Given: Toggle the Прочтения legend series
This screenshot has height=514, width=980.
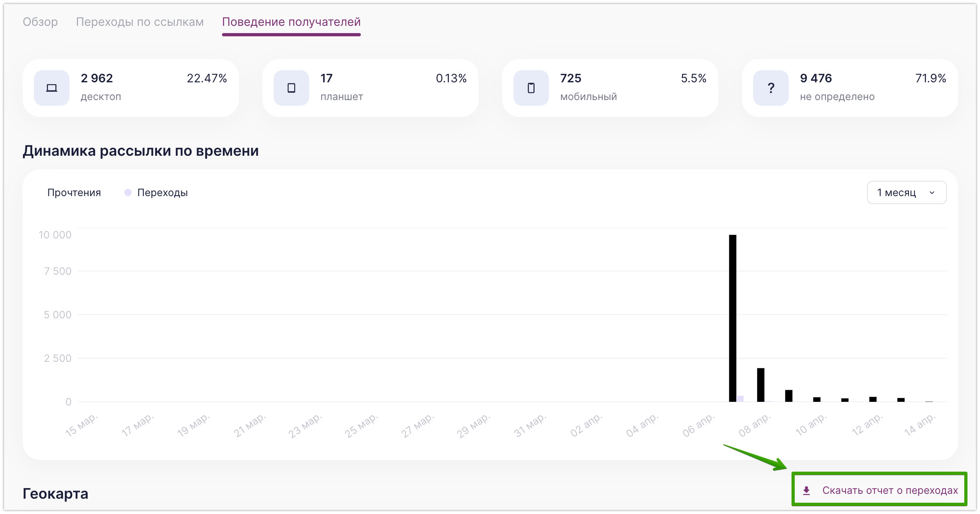Looking at the screenshot, I should pos(74,192).
